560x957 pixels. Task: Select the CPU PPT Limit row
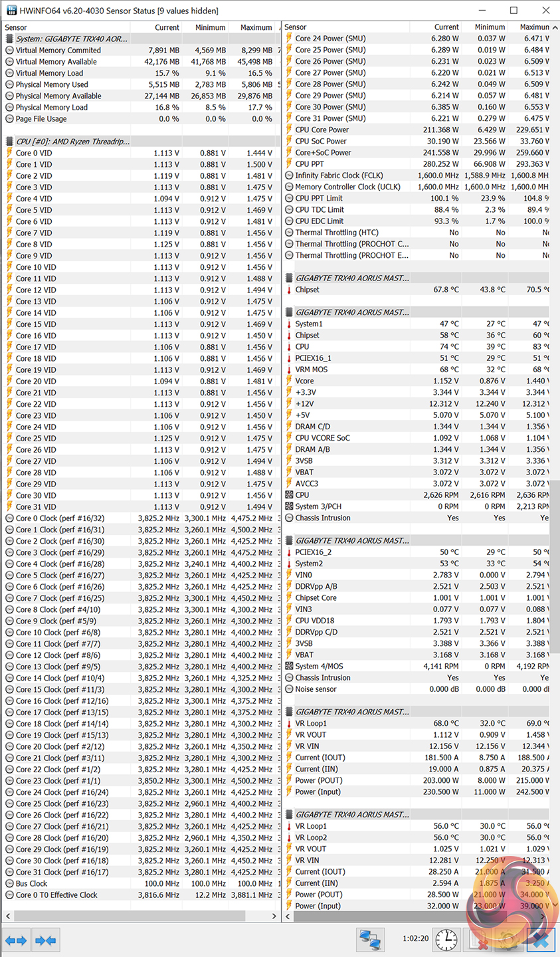coord(417,198)
